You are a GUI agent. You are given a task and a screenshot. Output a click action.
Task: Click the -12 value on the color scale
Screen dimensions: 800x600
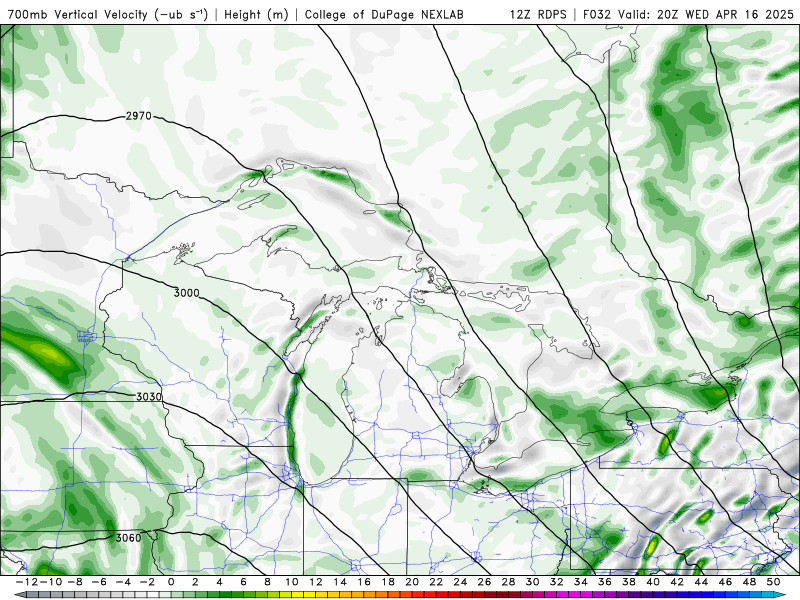pos(26,582)
